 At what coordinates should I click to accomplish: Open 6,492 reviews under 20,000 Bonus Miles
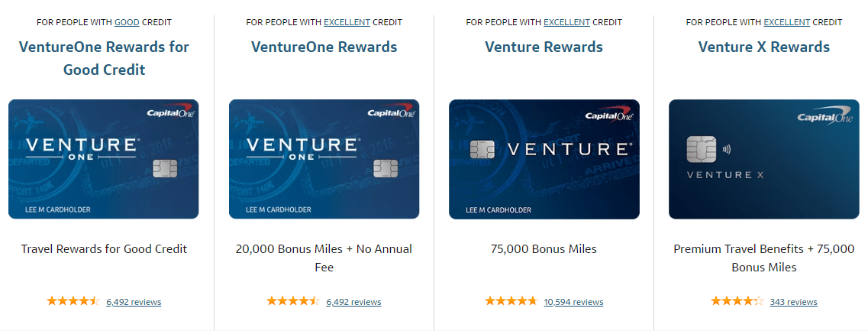click(353, 302)
